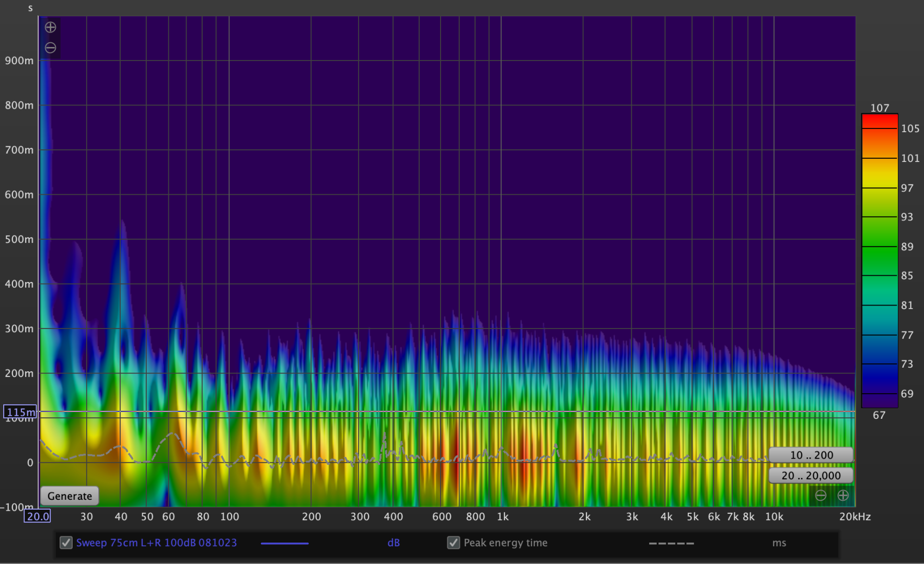
Task: Set frequency range to 10 .. 200
Action: 811,455
